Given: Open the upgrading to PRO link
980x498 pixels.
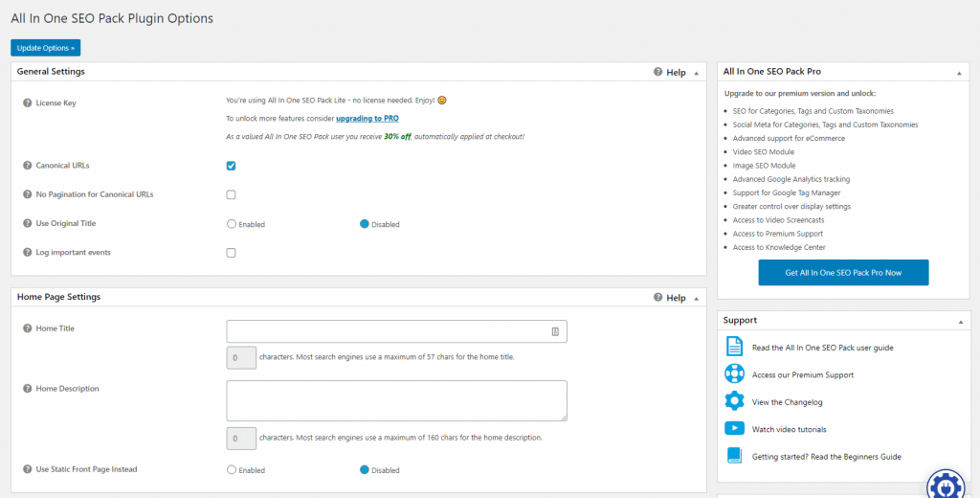Looking at the screenshot, I should (x=367, y=119).
